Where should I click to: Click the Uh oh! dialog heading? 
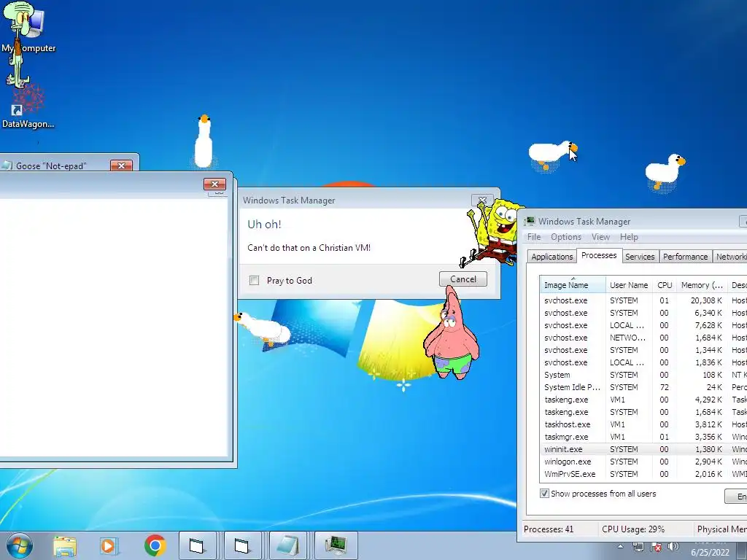coord(264,225)
